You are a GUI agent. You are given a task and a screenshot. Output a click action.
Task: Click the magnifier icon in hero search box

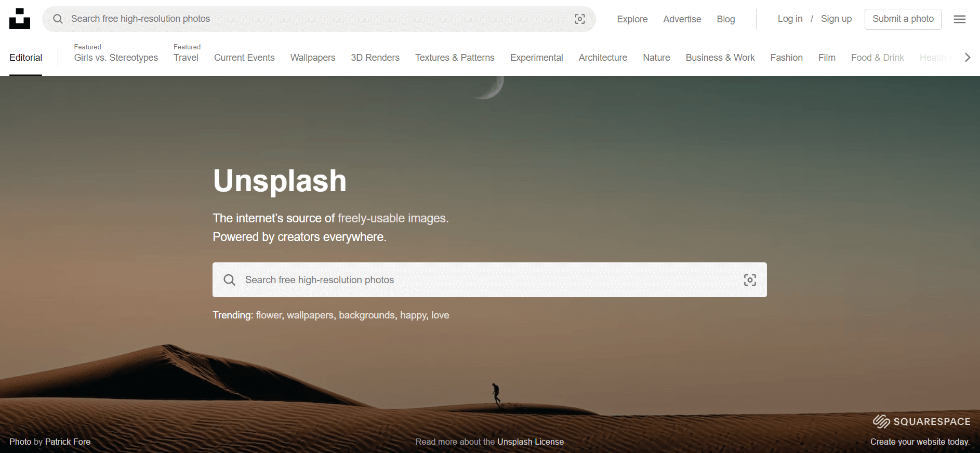229,280
